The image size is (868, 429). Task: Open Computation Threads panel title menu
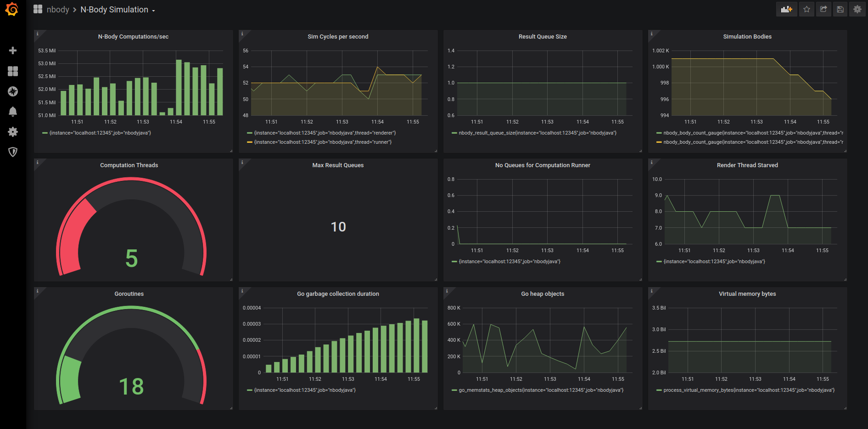coord(129,165)
